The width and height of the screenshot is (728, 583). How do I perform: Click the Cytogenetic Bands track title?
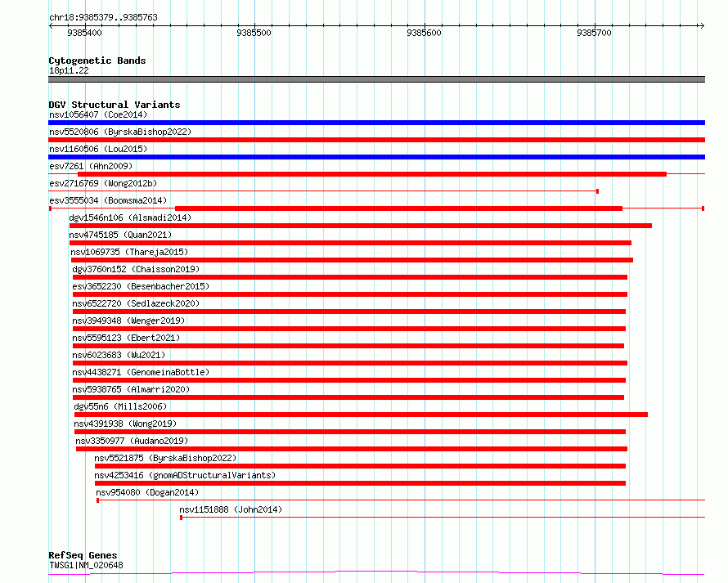point(97,61)
